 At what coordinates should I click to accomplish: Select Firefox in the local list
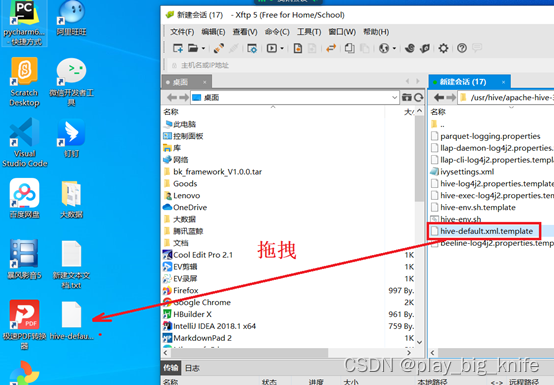point(181,291)
